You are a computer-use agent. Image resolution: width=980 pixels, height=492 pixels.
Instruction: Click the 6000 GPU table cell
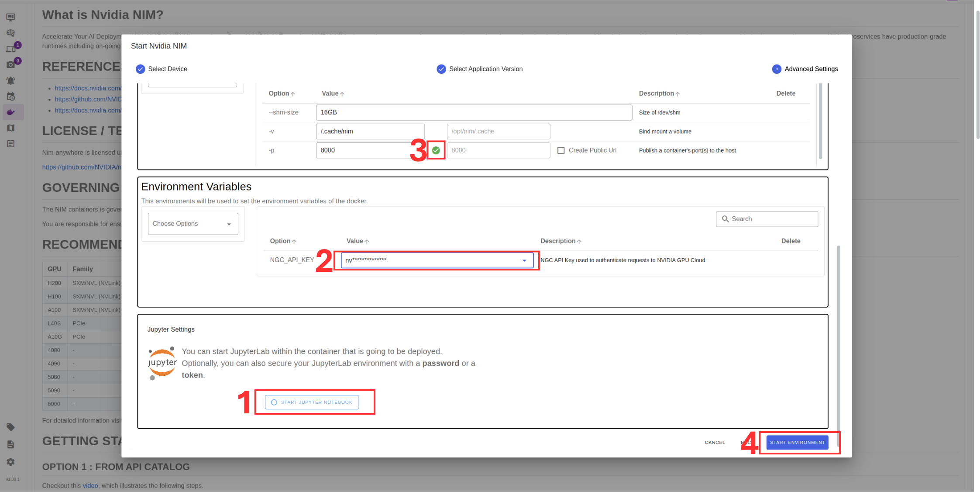pyautogui.click(x=55, y=404)
